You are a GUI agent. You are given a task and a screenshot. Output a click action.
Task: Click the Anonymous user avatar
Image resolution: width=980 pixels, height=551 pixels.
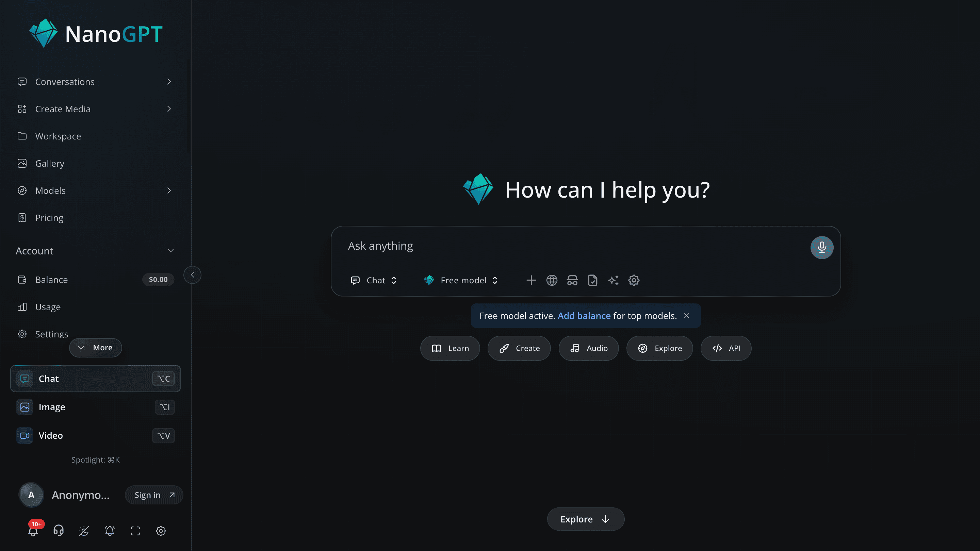point(31,495)
